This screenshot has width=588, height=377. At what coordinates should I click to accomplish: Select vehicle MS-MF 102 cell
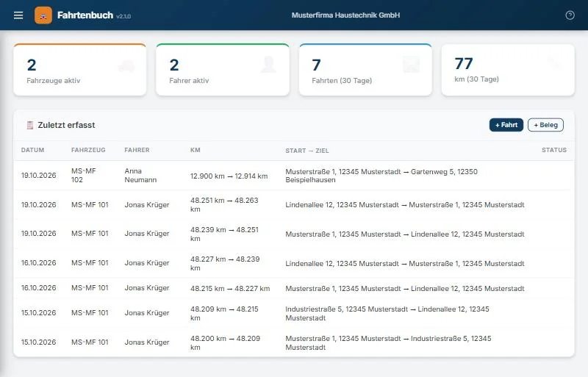coord(84,175)
